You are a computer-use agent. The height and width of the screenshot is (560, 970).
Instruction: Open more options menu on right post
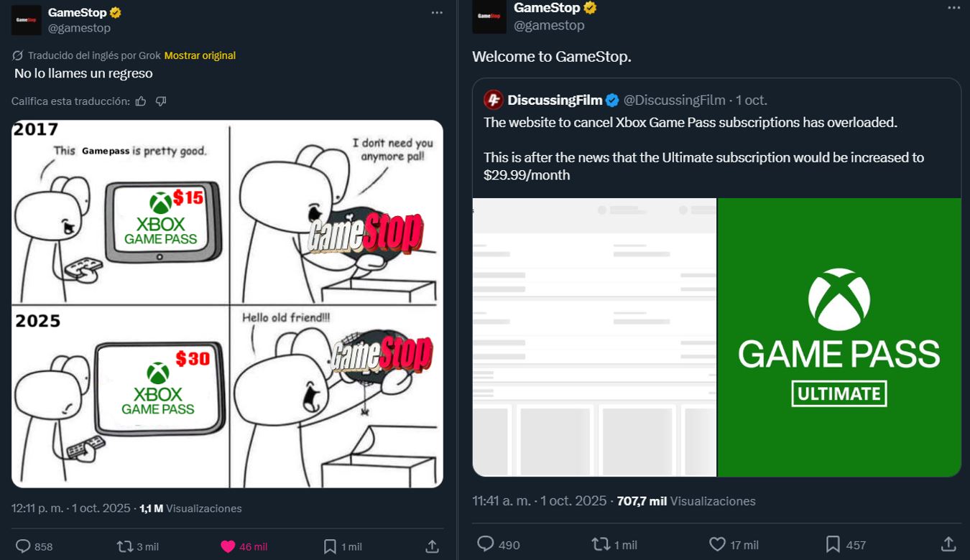tap(953, 8)
